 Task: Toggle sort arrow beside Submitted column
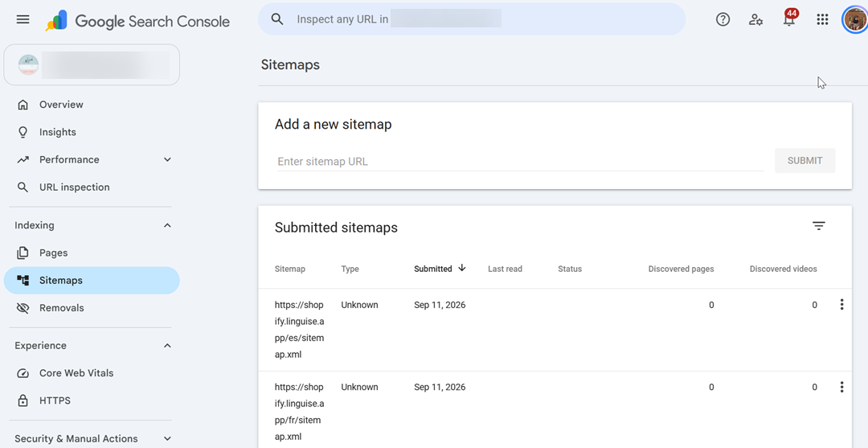tap(462, 268)
